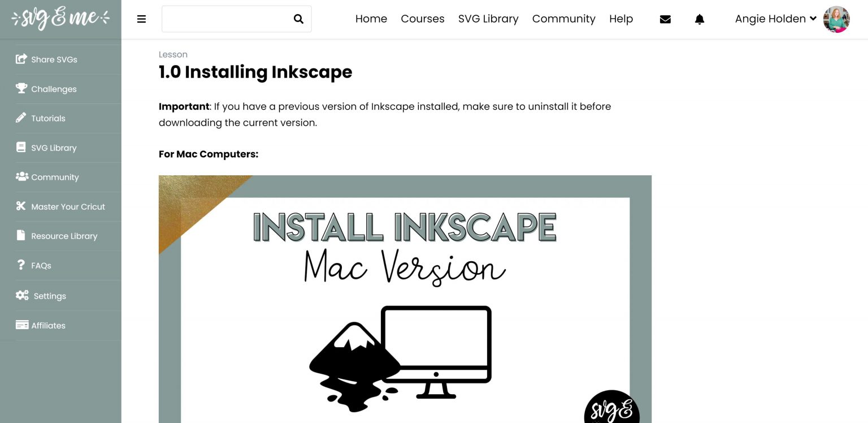Open the FAQs question mark icon
The width and height of the screenshot is (868, 423).
(21, 265)
